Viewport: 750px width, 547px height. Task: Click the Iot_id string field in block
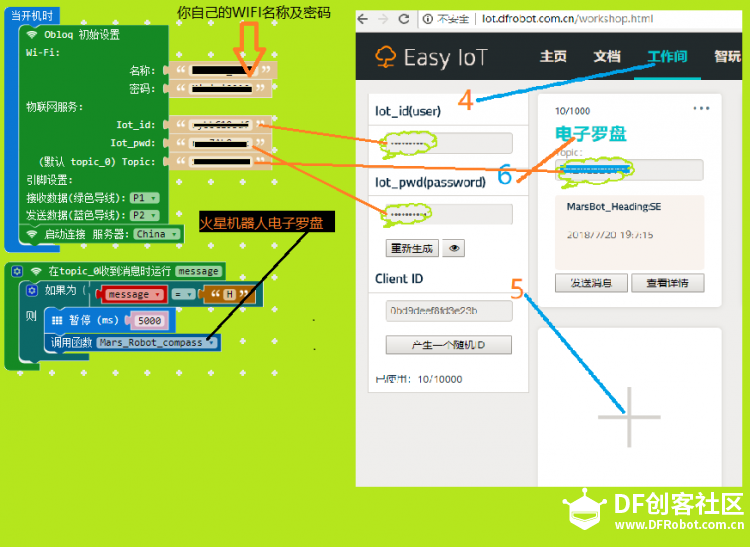(x=220, y=125)
